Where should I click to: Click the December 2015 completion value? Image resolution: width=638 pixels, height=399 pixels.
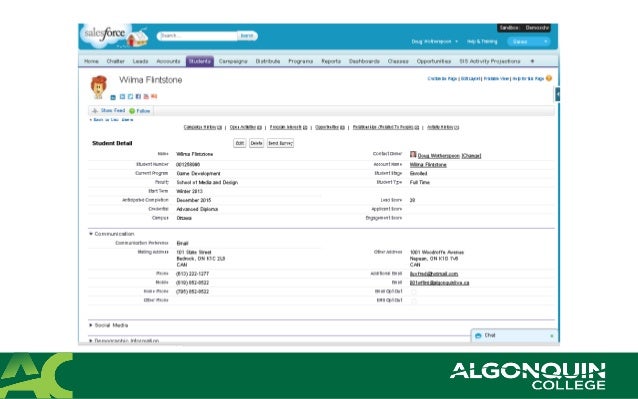(194, 200)
